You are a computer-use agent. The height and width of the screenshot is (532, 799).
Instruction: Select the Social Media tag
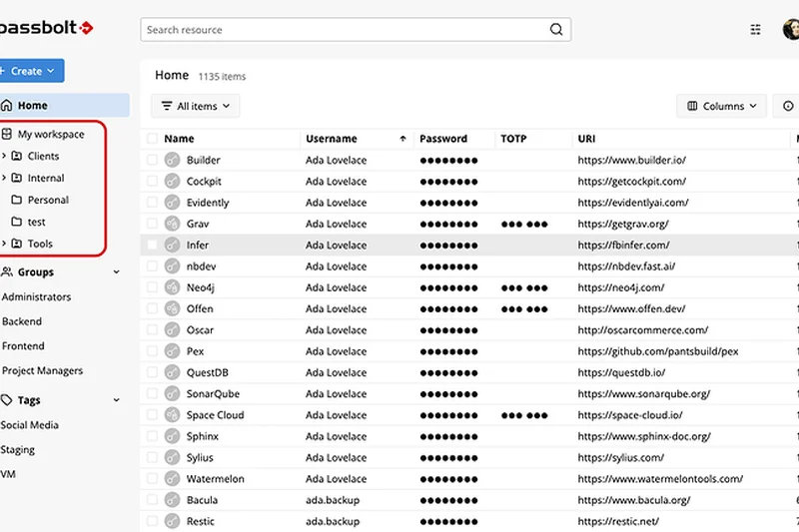tap(30, 424)
